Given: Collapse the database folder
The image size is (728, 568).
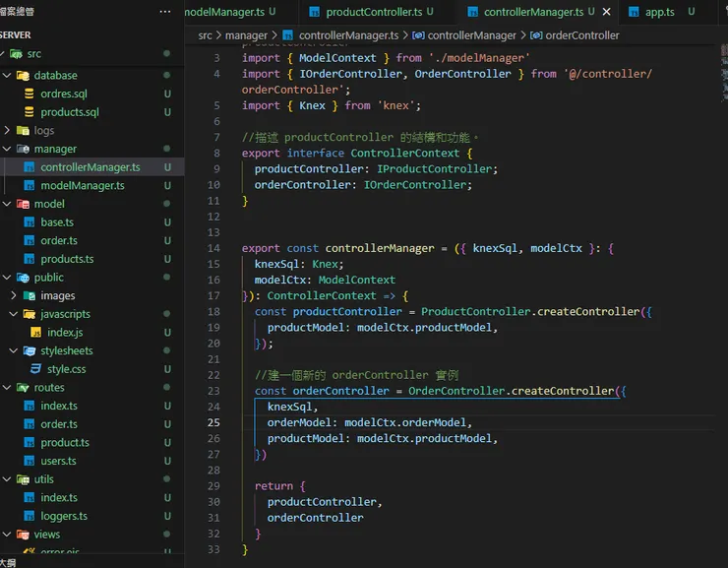Looking at the screenshot, I should tap(8, 75).
